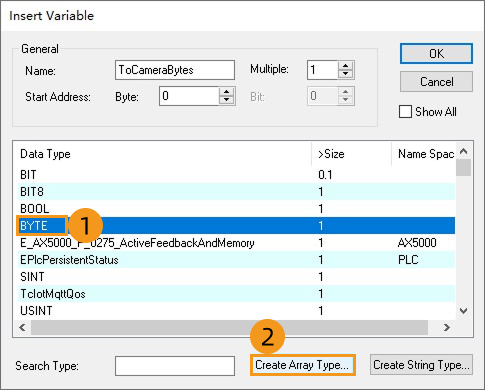Decrease the Multiple value with down arrow
485x390 pixels.
(x=346, y=74)
